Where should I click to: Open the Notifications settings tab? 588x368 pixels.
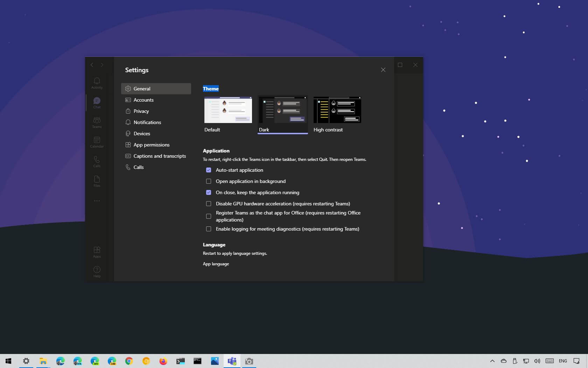coord(147,122)
